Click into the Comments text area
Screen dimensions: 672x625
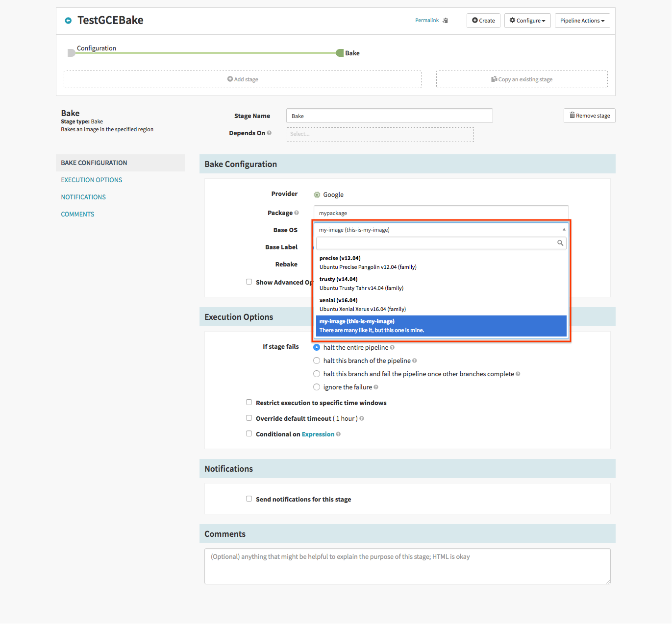[x=407, y=566]
